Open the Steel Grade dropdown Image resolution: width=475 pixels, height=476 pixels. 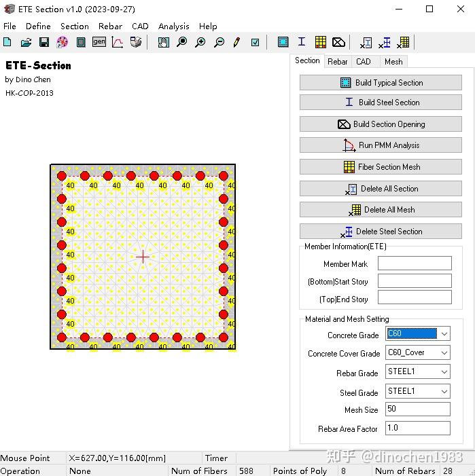[418, 391]
